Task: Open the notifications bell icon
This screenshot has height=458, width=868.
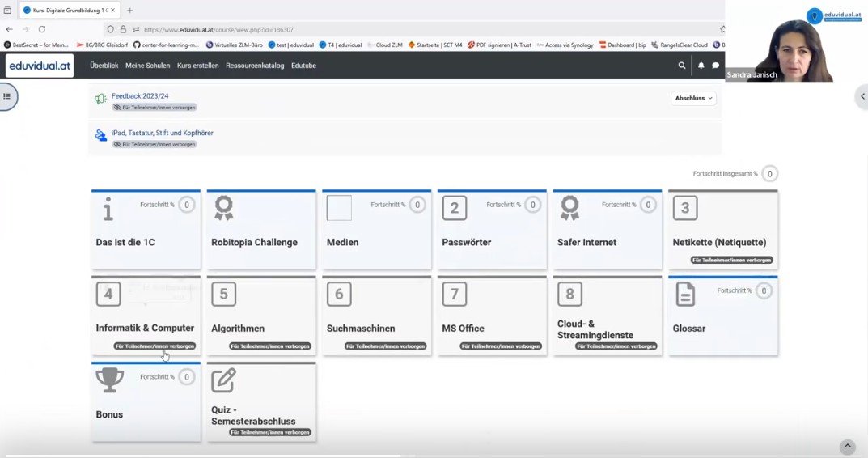Action: pyautogui.click(x=701, y=66)
